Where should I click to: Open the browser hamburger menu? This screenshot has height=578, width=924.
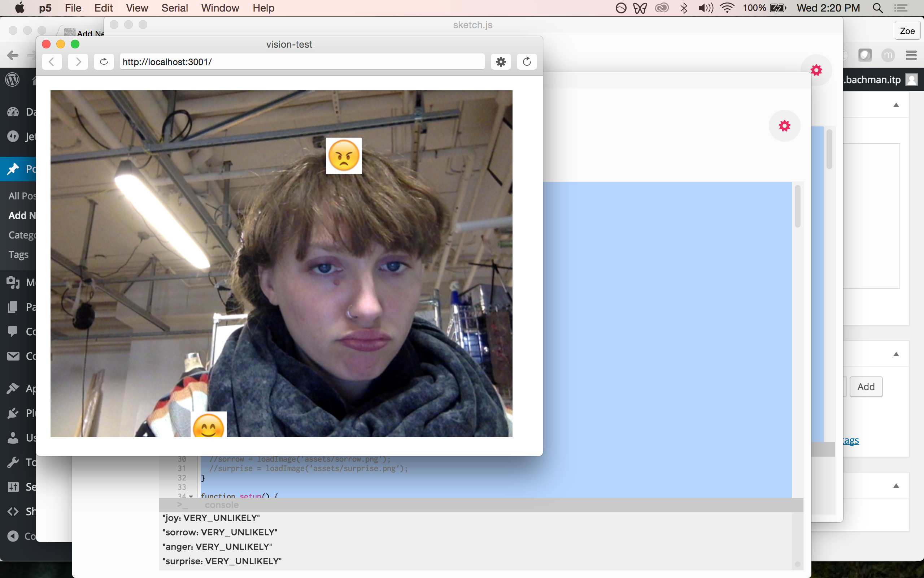[911, 55]
